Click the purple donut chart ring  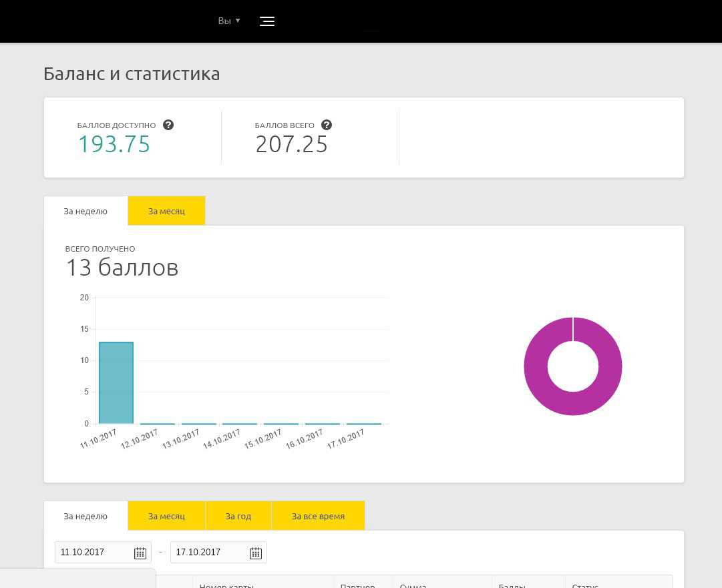pos(534,366)
